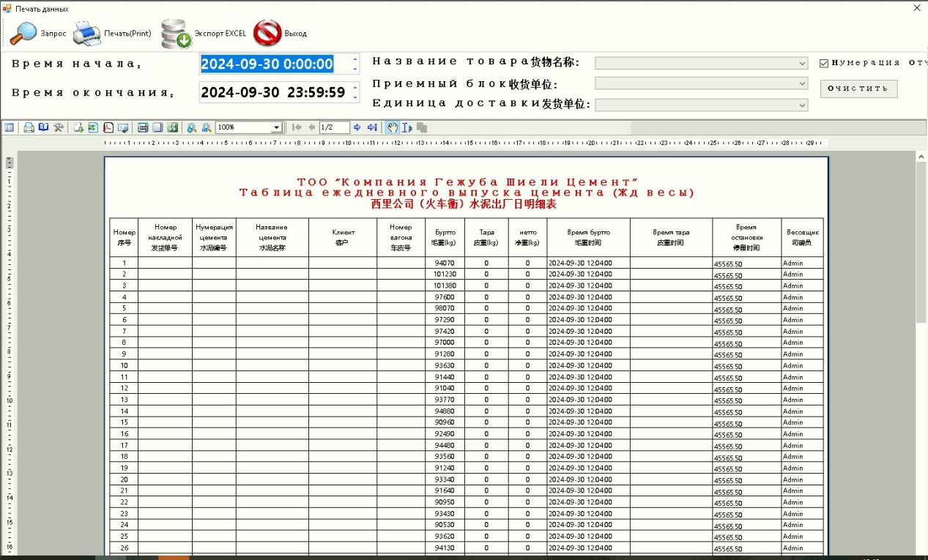
Task: Export data with Экспорт EXCEL icon
Action: point(176,34)
